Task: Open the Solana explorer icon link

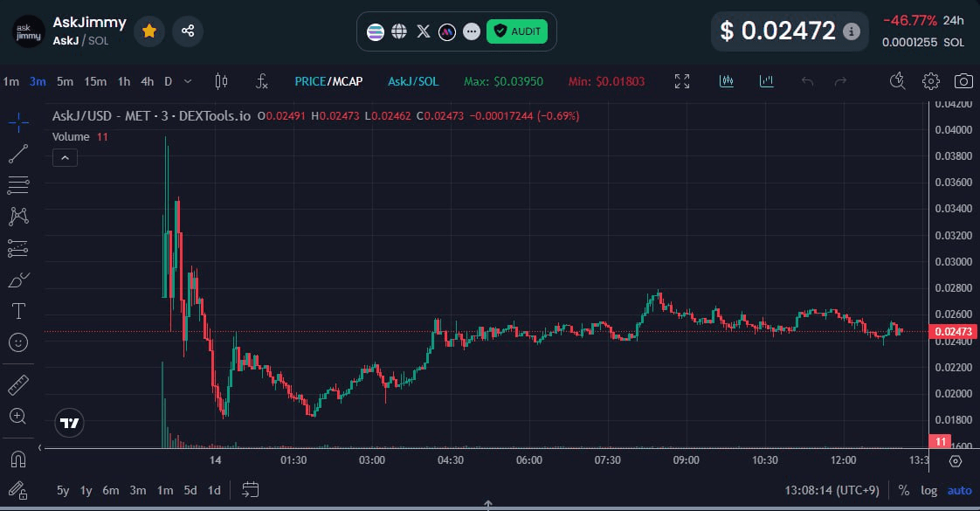Action: pyautogui.click(x=375, y=31)
